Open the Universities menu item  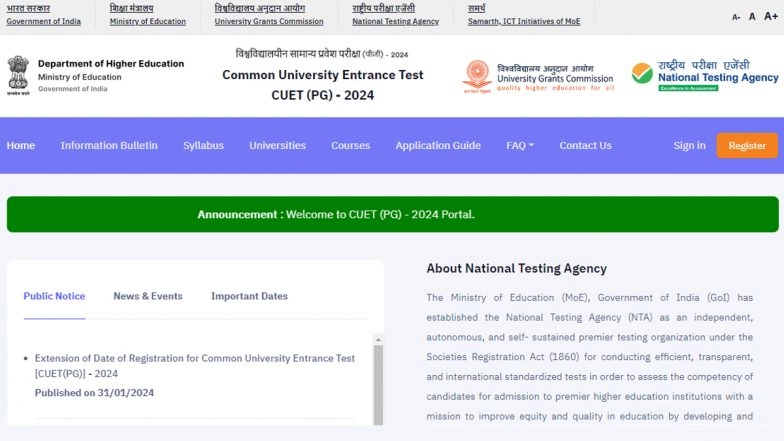(278, 146)
